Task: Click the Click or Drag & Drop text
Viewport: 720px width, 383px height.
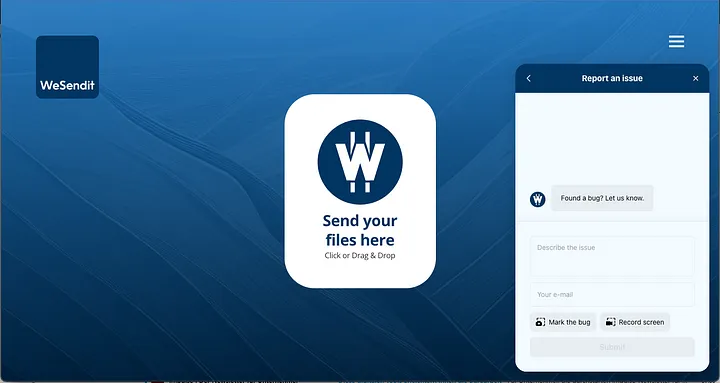Action: click(360, 255)
